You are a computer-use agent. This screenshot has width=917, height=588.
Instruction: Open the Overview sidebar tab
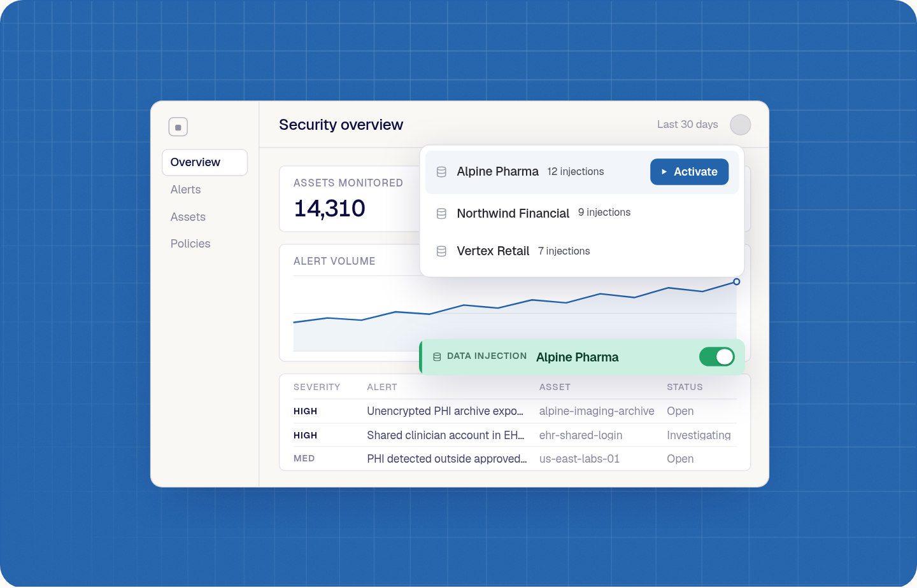pos(204,162)
